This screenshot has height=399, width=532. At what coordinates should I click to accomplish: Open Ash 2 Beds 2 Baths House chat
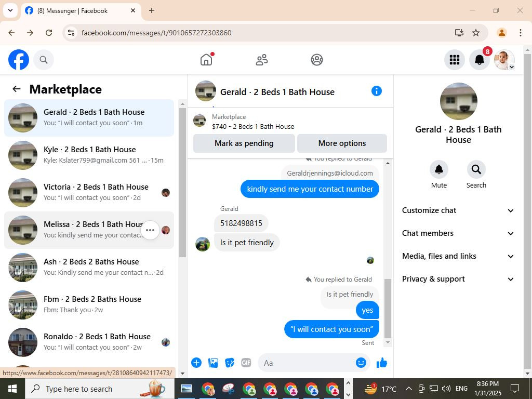tap(89, 268)
